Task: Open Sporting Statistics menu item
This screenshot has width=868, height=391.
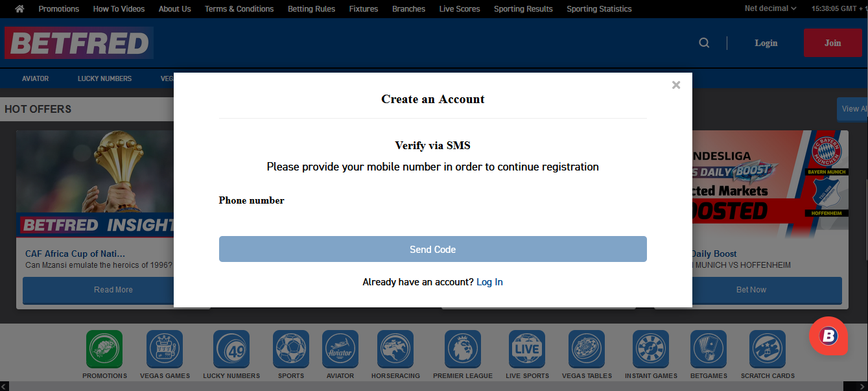Action: [x=599, y=8]
